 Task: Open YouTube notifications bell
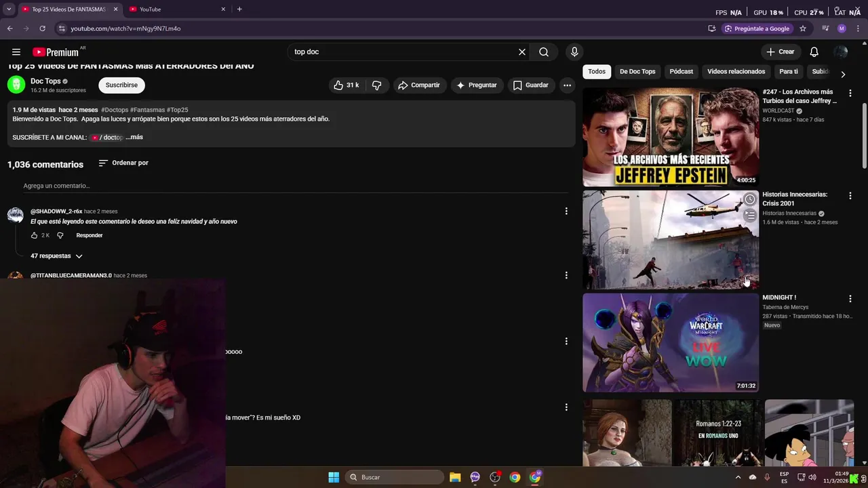(x=814, y=52)
